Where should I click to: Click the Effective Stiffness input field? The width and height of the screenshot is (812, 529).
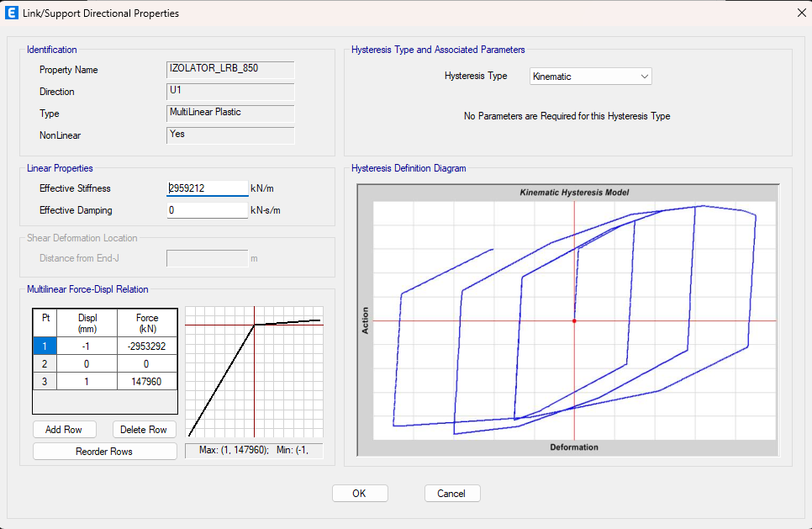[x=207, y=188]
